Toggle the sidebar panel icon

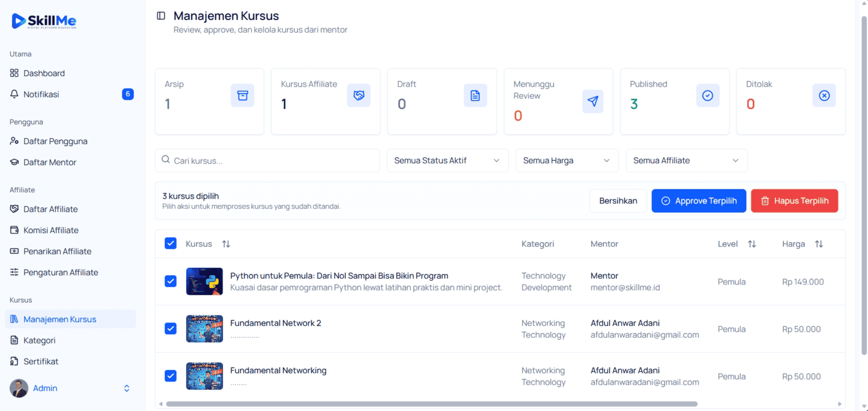[161, 16]
